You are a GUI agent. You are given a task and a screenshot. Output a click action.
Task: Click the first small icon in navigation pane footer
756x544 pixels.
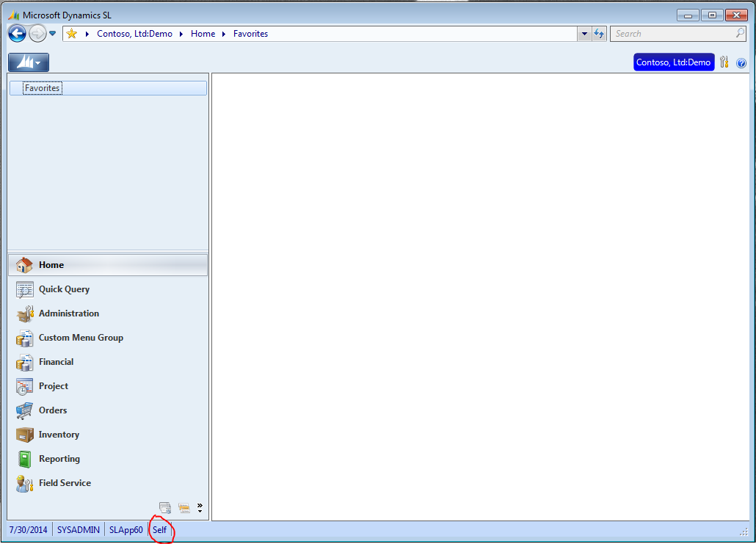click(x=165, y=508)
